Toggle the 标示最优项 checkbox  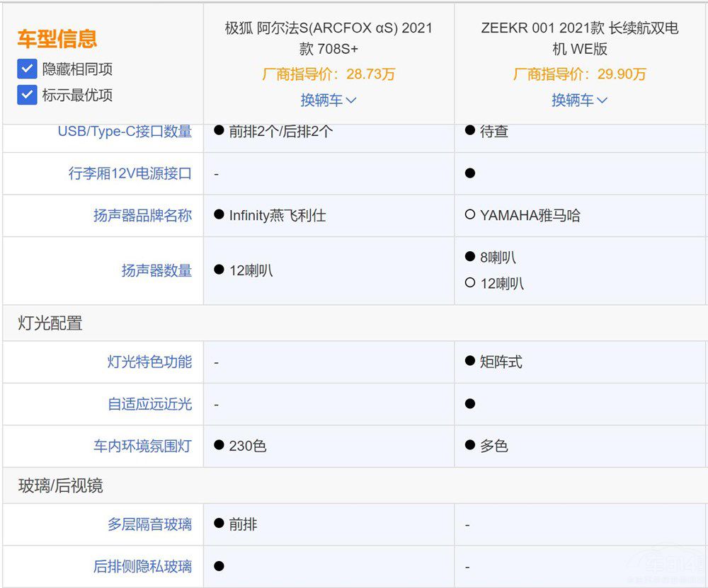(x=27, y=95)
